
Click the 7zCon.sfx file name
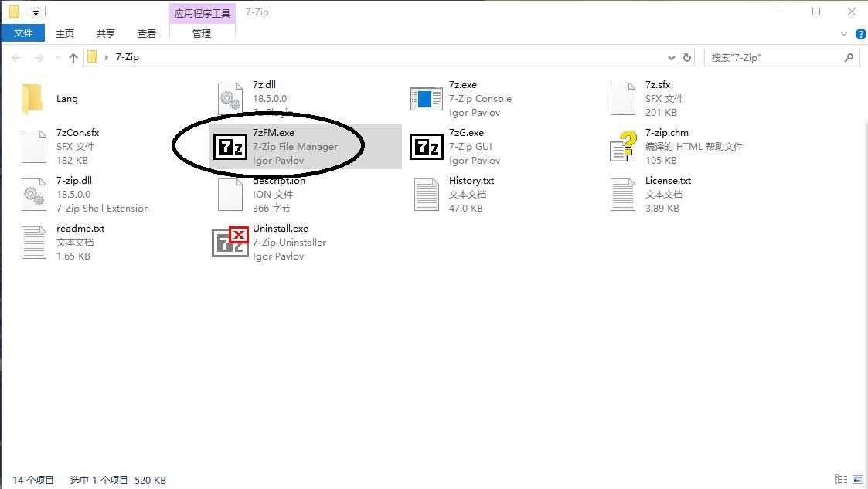[77, 133]
